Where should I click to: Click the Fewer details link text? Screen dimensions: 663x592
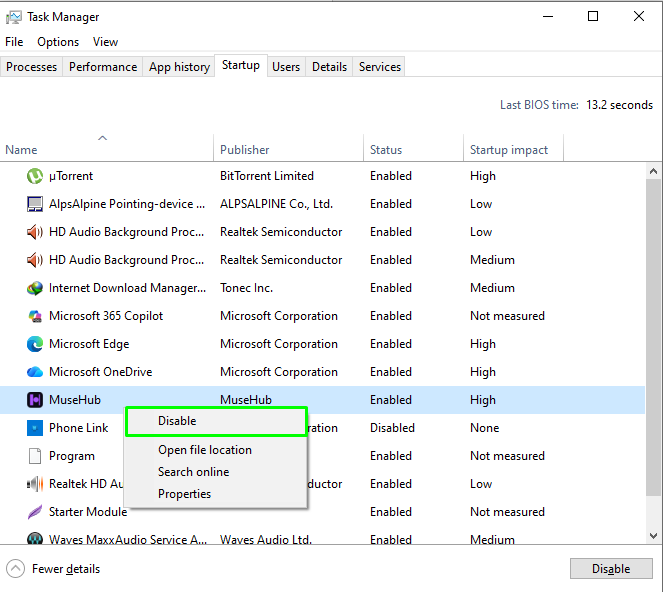[x=66, y=569]
